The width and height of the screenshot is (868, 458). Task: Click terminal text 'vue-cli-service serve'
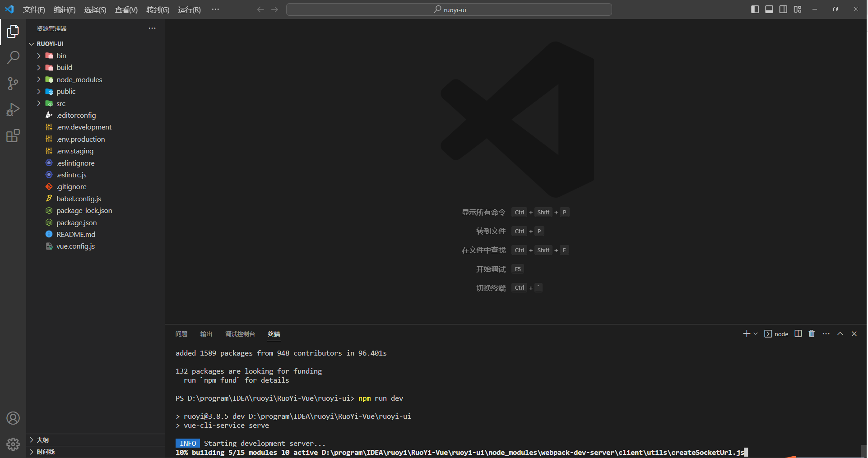226,426
